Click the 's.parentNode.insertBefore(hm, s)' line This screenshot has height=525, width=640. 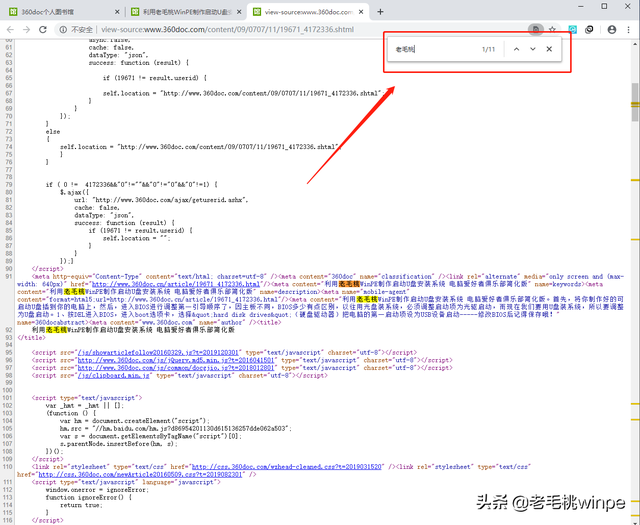pyautogui.click(x=119, y=444)
